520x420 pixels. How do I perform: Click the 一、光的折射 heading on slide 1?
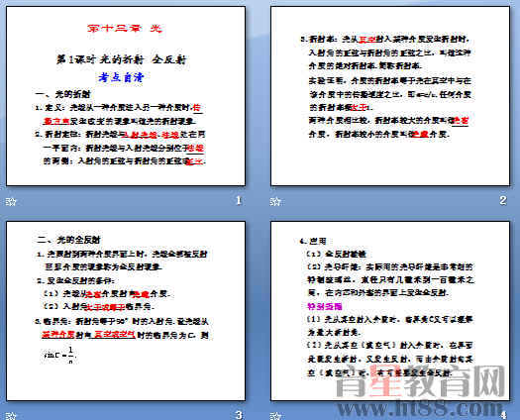click(x=63, y=94)
